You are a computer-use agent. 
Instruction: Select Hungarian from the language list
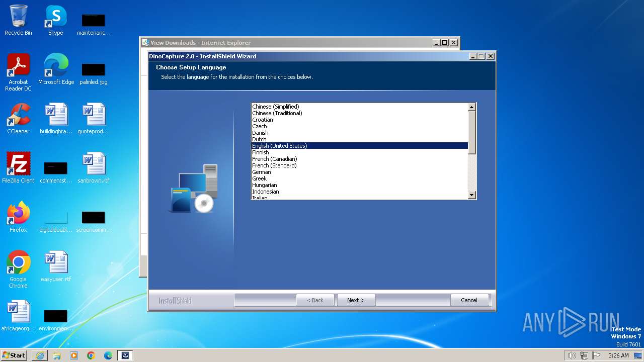click(360, 185)
